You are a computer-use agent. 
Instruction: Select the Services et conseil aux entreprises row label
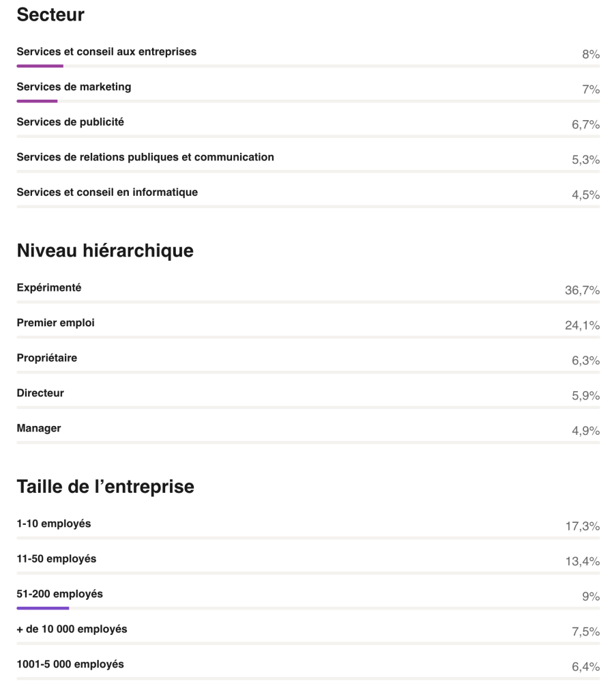pos(106,52)
